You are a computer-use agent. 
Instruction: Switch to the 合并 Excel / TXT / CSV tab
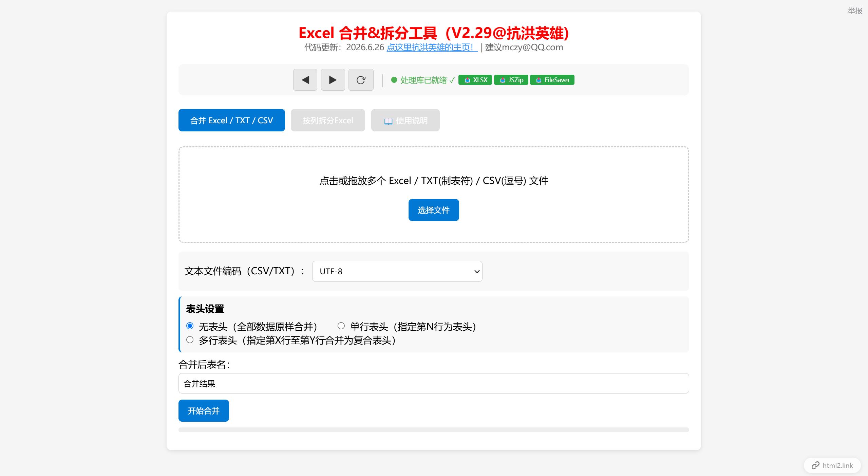coord(232,120)
